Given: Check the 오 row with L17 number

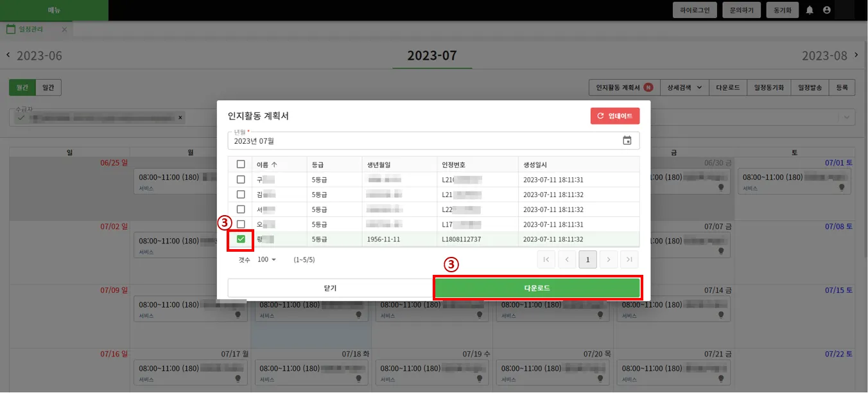Looking at the screenshot, I should coord(241,224).
